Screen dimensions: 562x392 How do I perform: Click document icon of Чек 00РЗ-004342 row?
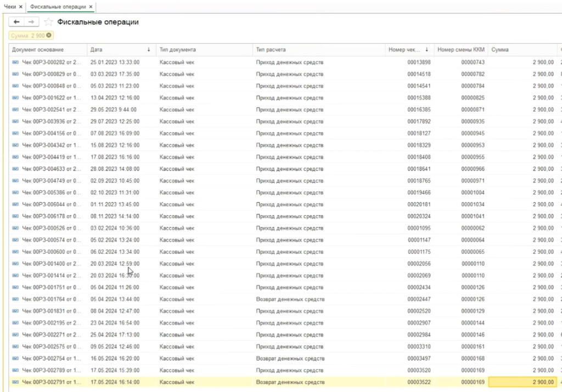[x=15, y=145]
